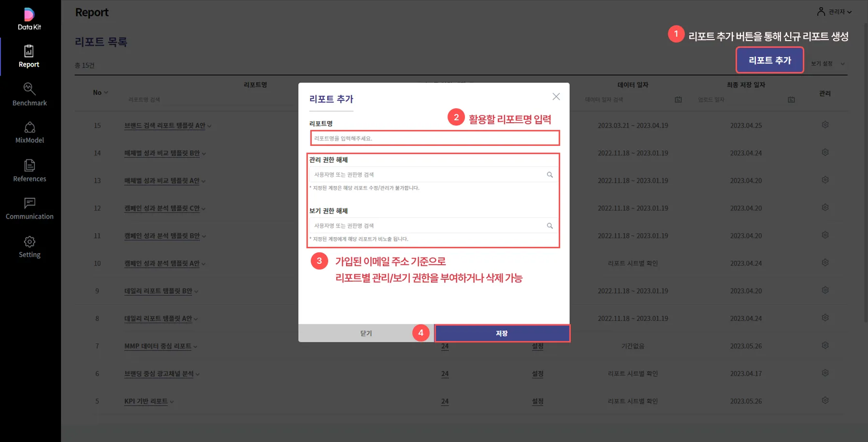Click search icon in 관리 권한 해제 field

click(550, 175)
